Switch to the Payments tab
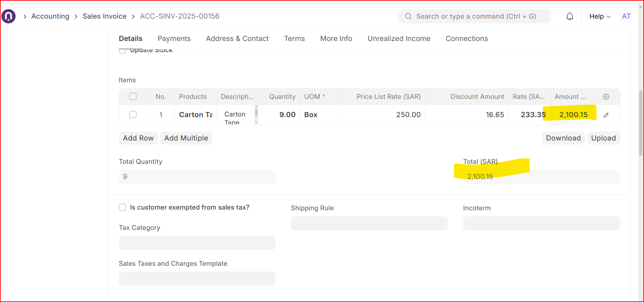Screen dimensions: 644x302 click(174, 39)
